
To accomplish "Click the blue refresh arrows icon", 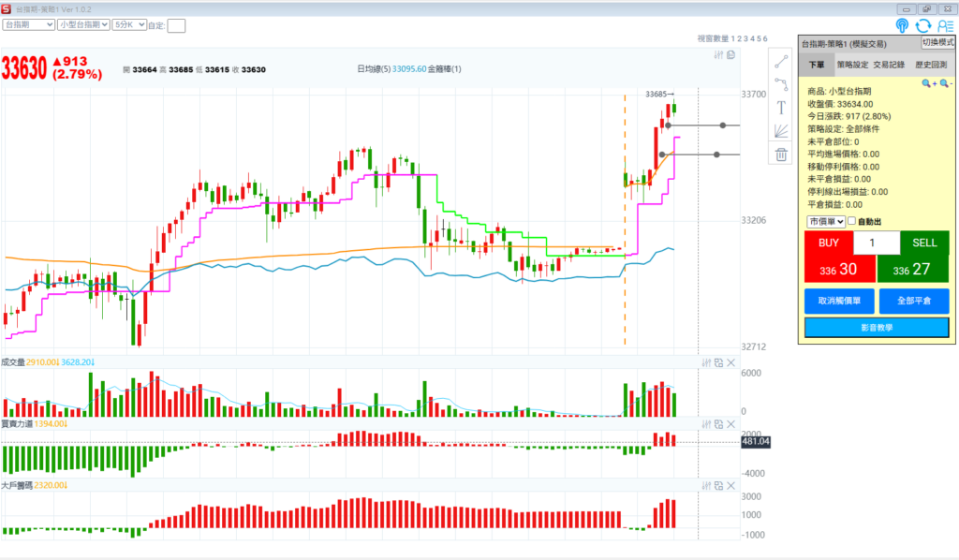I will pos(923,26).
